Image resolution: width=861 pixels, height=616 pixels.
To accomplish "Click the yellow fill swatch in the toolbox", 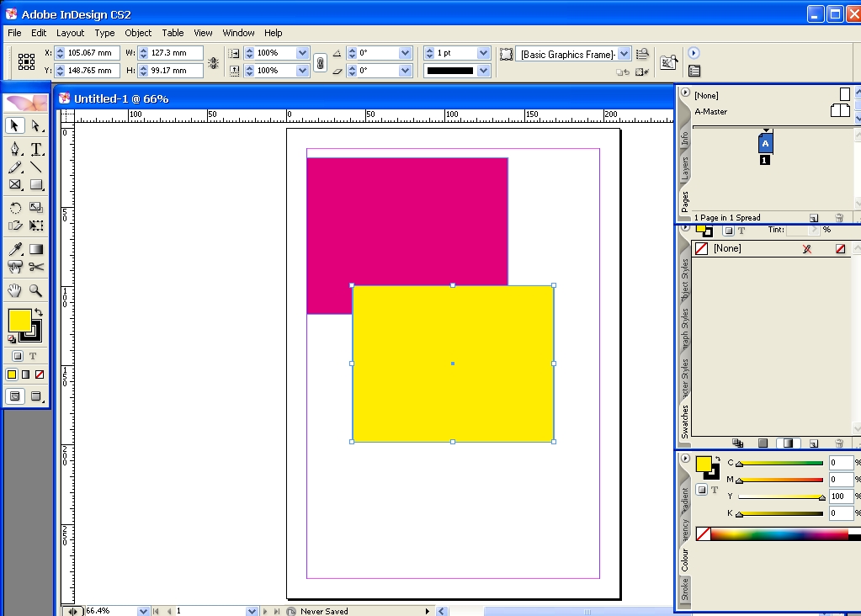I will [19, 321].
